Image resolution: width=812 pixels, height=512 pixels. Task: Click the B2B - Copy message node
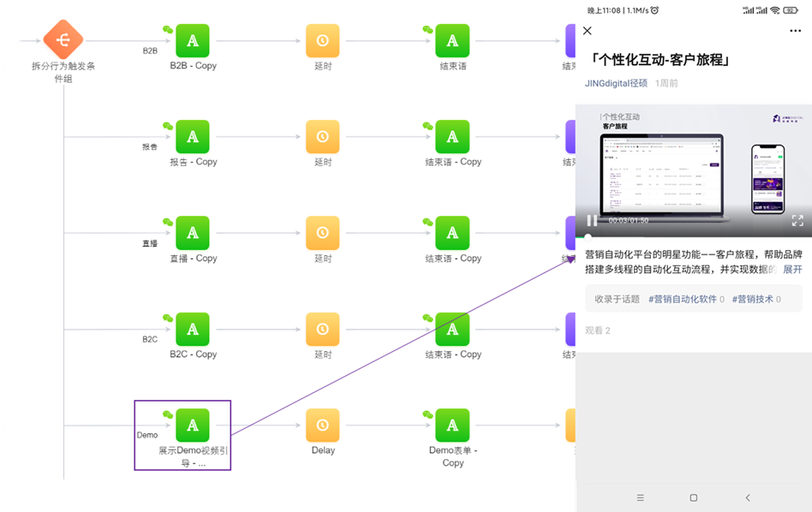tap(193, 40)
